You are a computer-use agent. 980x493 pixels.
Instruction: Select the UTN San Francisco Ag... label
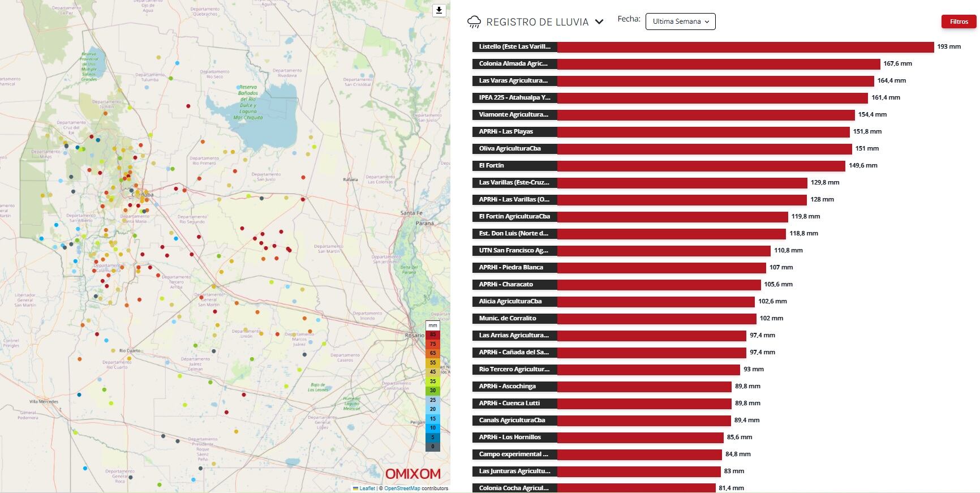coord(515,251)
